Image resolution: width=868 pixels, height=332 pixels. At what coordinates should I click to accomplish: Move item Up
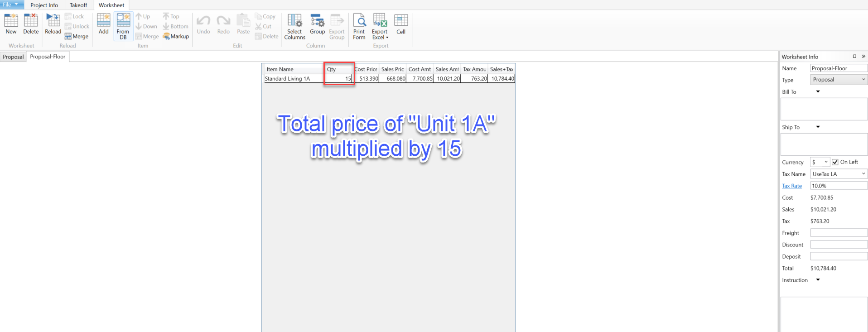(x=143, y=16)
